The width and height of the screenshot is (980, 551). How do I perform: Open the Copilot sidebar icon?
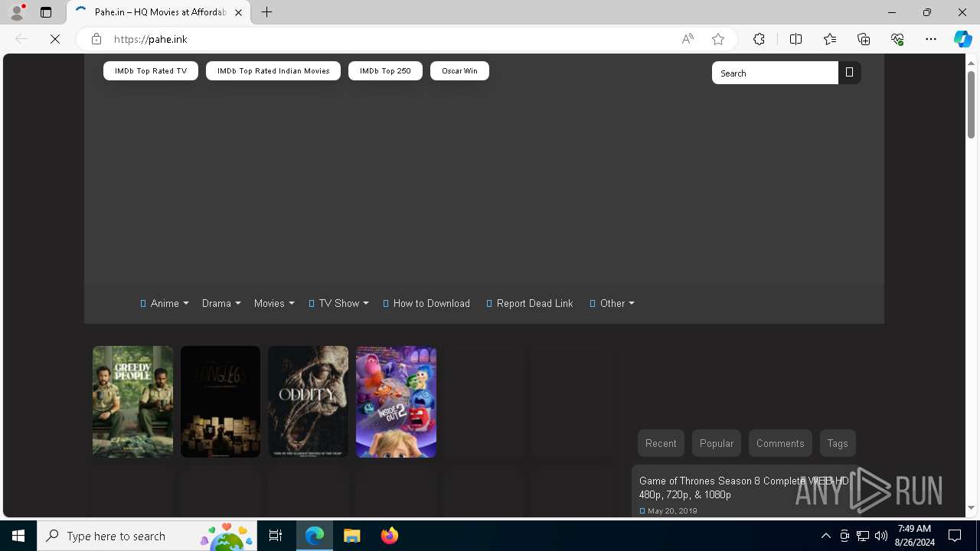pyautogui.click(x=962, y=39)
